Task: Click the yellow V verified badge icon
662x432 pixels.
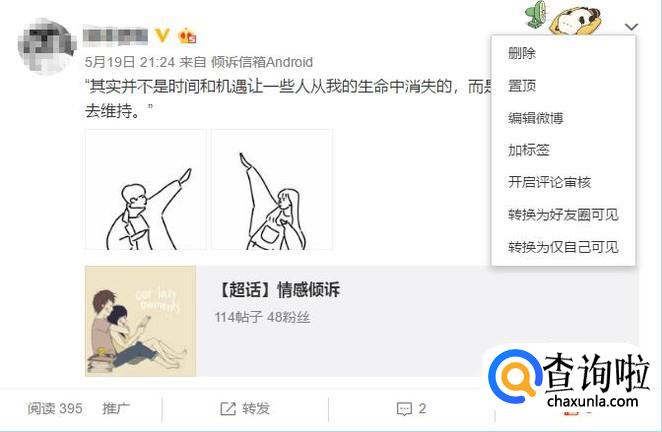Action: tap(163, 35)
